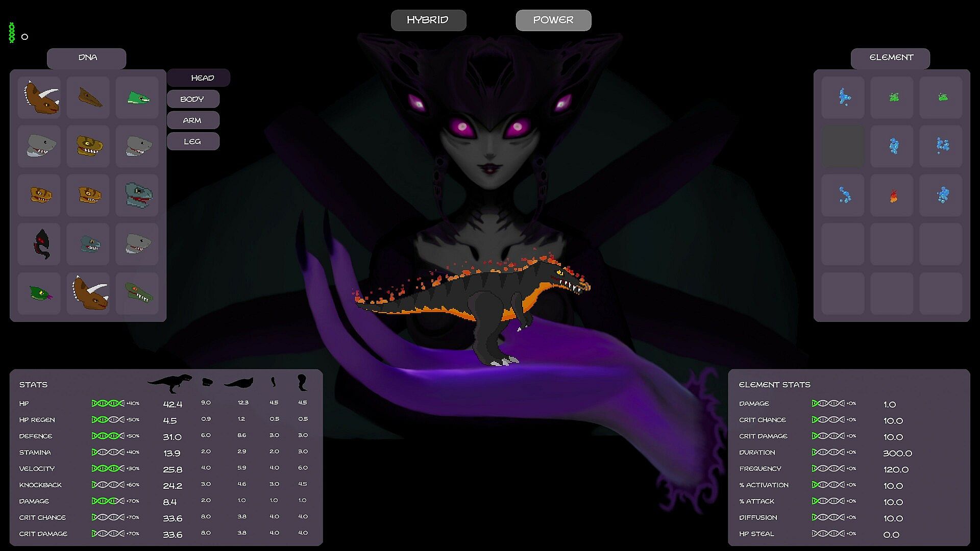Switch to the HYBRID tab
The width and height of the screenshot is (980, 551).
click(428, 20)
